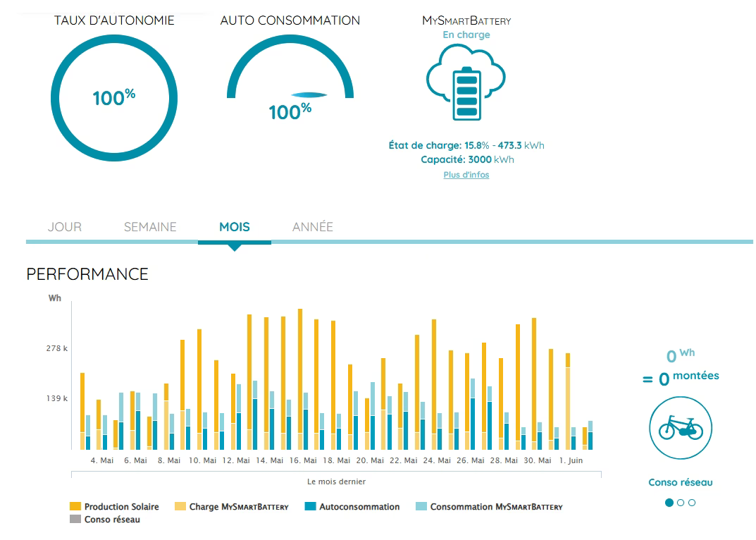The image size is (756, 540).
Task: Click the tallest bar on 16 Mai
Action: [299, 374]
